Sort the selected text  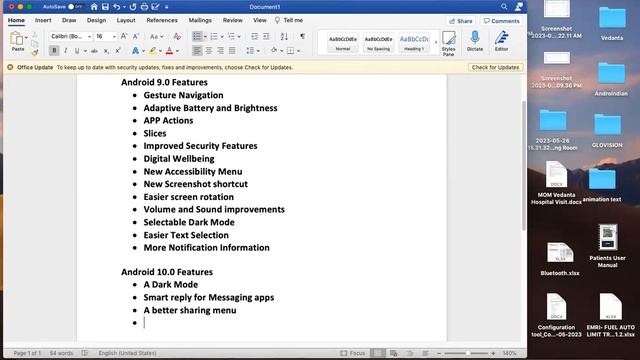(284, 36)
